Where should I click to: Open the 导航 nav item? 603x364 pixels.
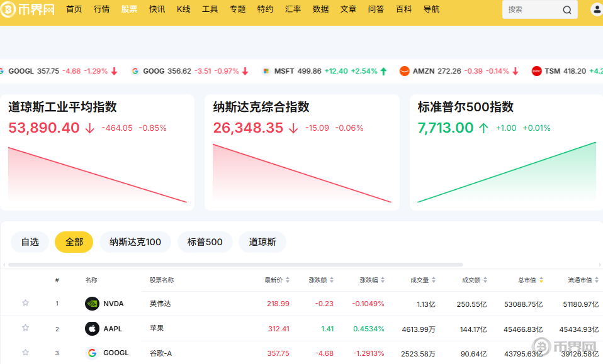coord(432,9)
